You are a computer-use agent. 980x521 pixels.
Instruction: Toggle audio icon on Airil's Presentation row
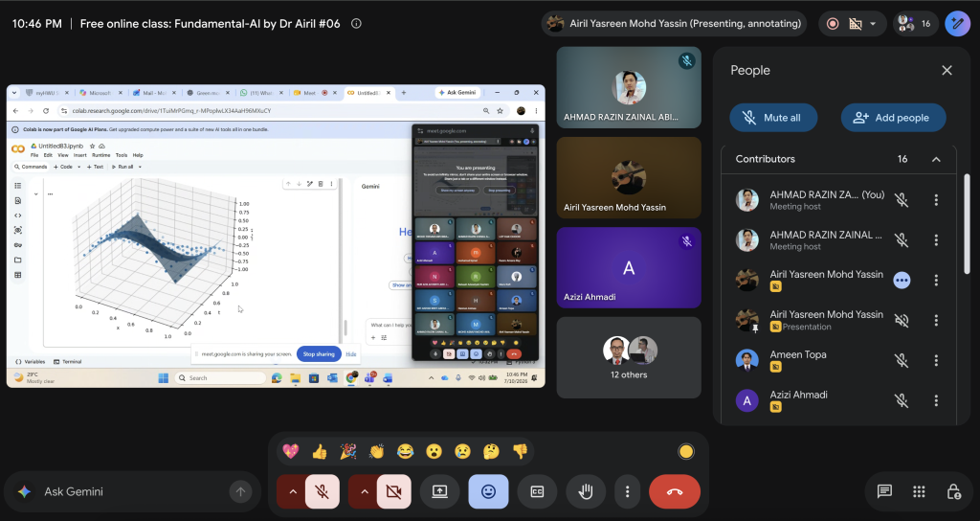click(902, 320)
